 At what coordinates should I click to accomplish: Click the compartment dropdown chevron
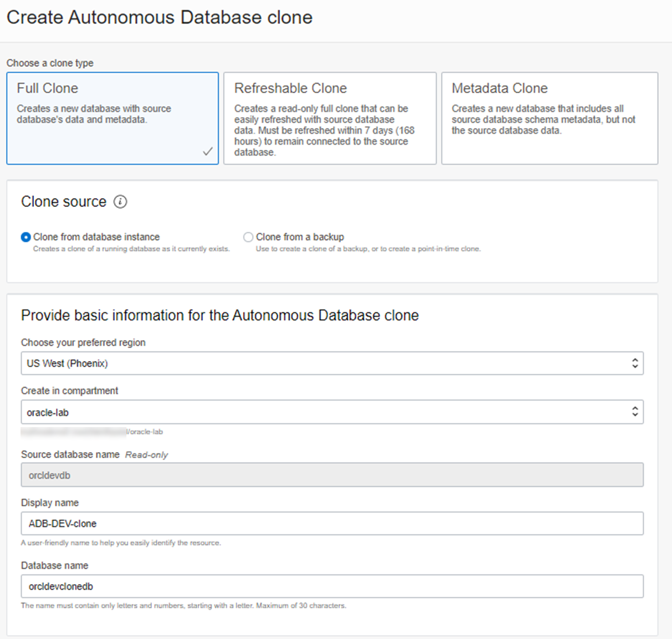pos(635,412)
